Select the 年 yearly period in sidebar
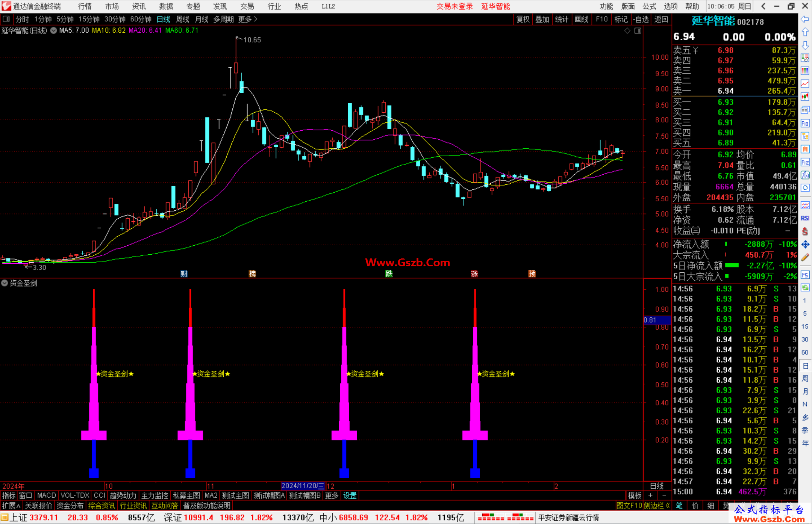Image resolution: width=812 pixels, height=524 pixels. 805,443
